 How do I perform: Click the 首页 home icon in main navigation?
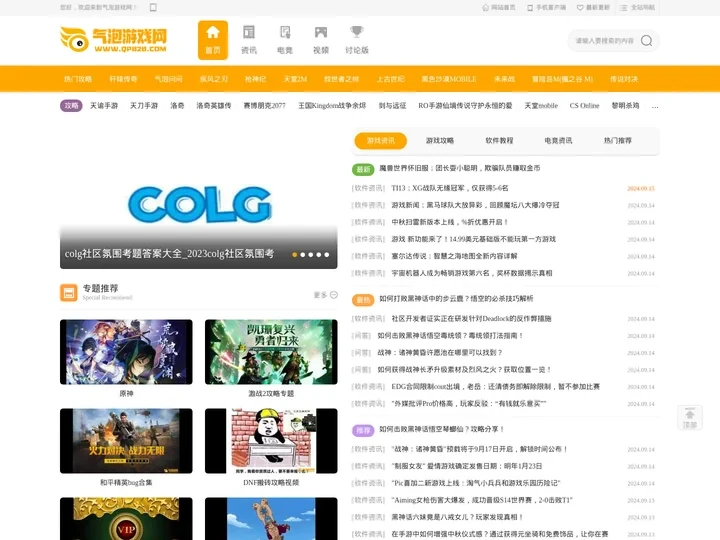tap(213, 40)
